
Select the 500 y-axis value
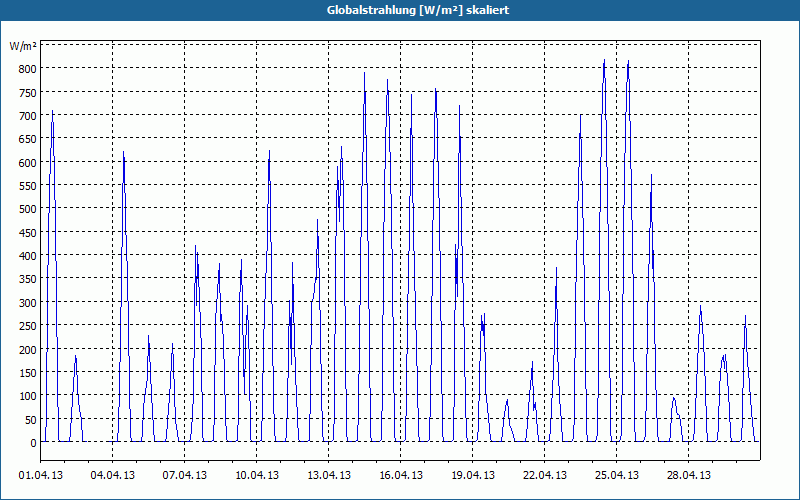coord(27,209)
